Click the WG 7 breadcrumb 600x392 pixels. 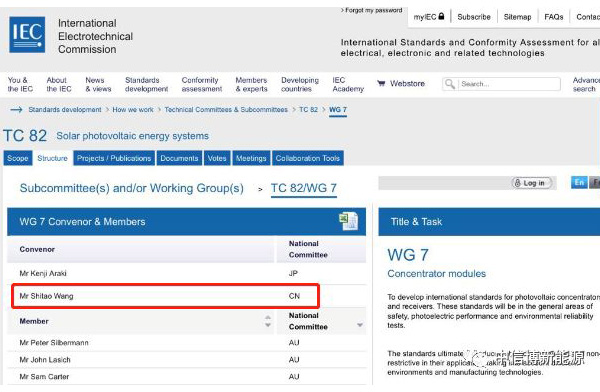[338, 110]
